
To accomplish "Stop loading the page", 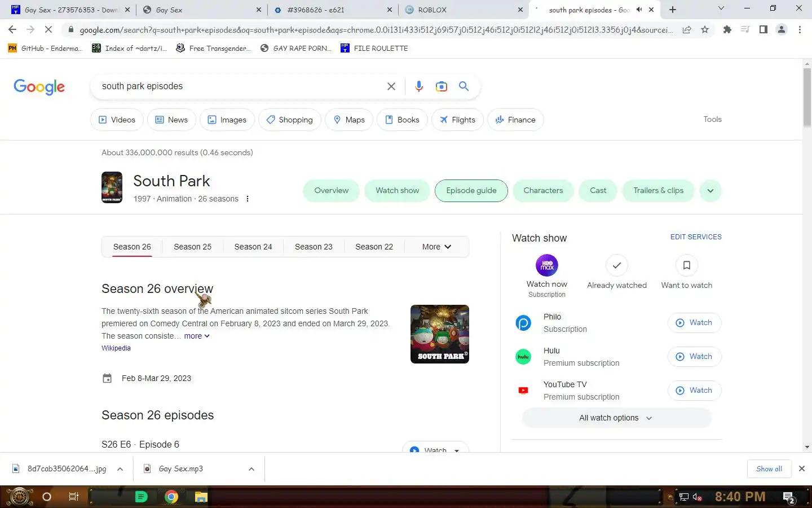I will coord(48,29).
